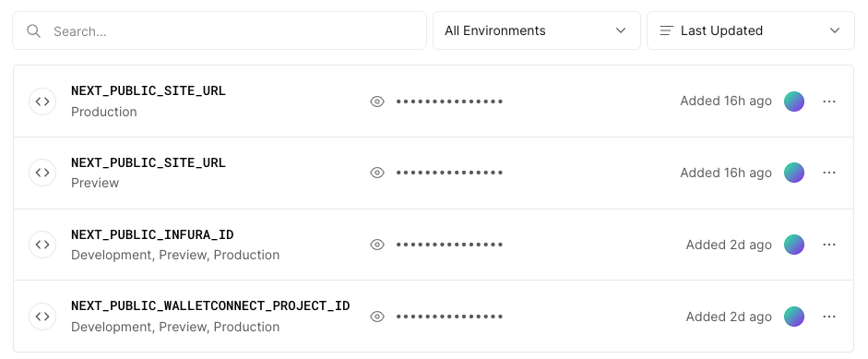
Task: Click the NEXT_PUBLIC_WALLETCONNECT_PROJECT_ID variable name
Action: pyautogui.click(x=210, y=305)
